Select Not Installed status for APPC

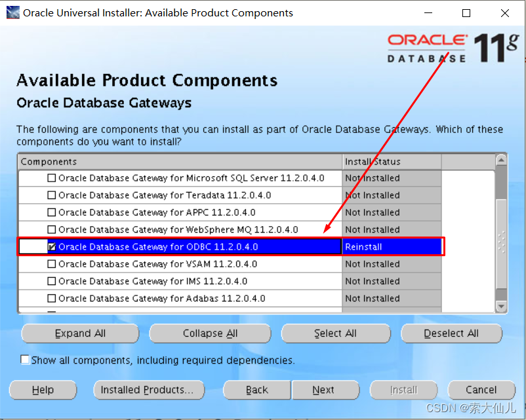[x=392, y=212]
